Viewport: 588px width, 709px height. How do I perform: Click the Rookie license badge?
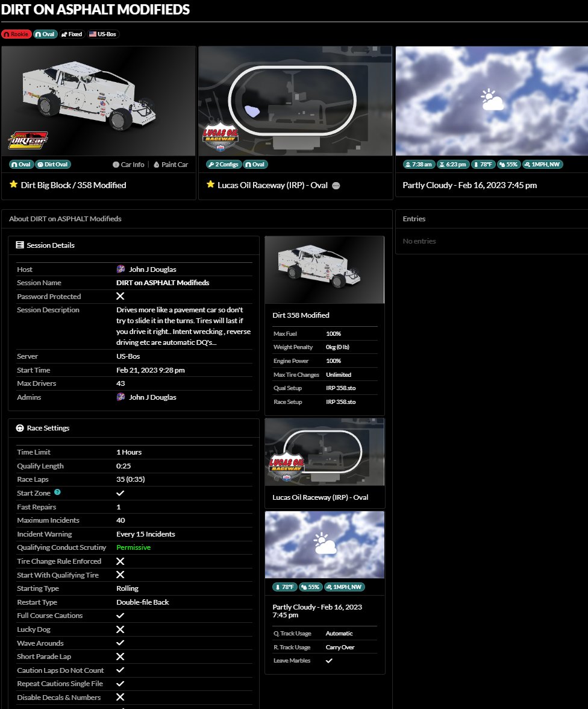point(16,34)
